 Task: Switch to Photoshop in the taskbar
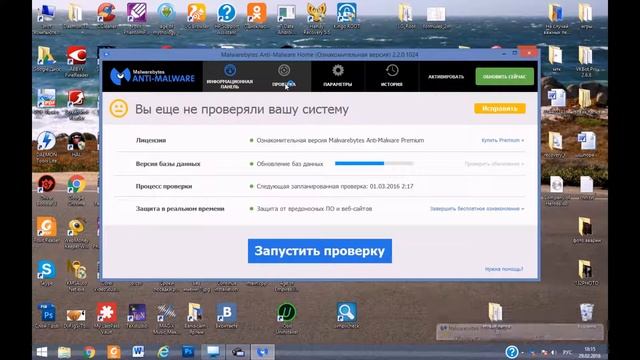coord(188,352)
